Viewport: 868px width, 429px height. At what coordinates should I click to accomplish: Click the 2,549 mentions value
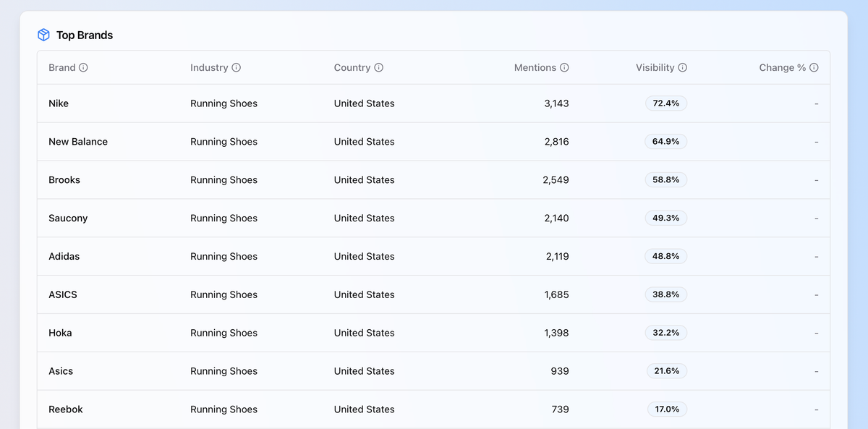556,180
